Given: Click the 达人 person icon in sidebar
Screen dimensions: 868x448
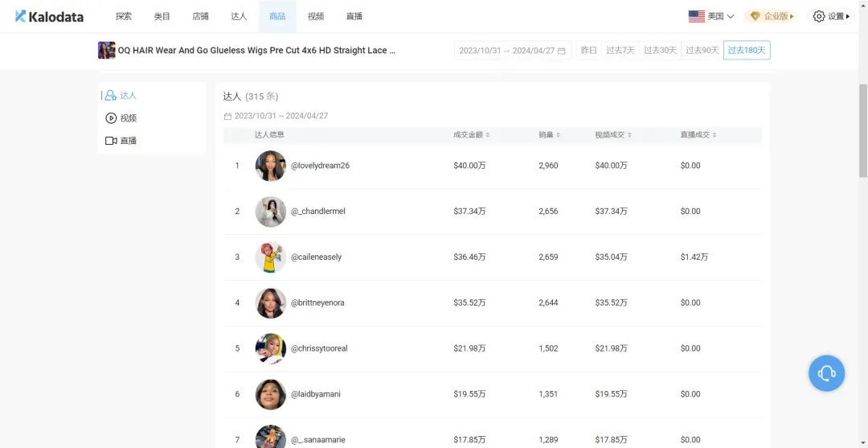Looking at the screenshot, I should (110, 96).
